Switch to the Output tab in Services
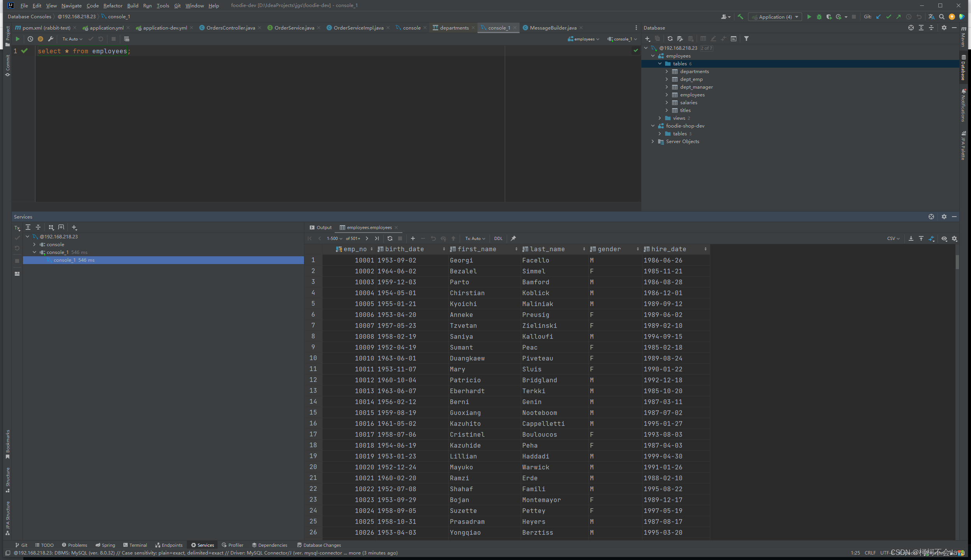The width and height of the screenshot is (971, 560). pos(321,227)
